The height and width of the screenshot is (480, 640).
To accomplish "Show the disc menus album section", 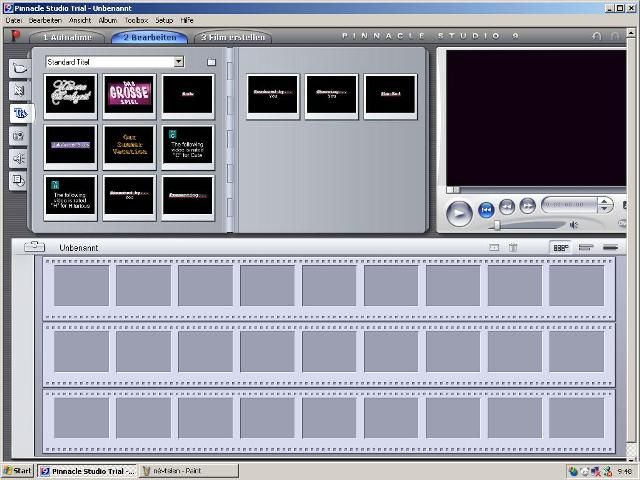I will pos(19,181).
